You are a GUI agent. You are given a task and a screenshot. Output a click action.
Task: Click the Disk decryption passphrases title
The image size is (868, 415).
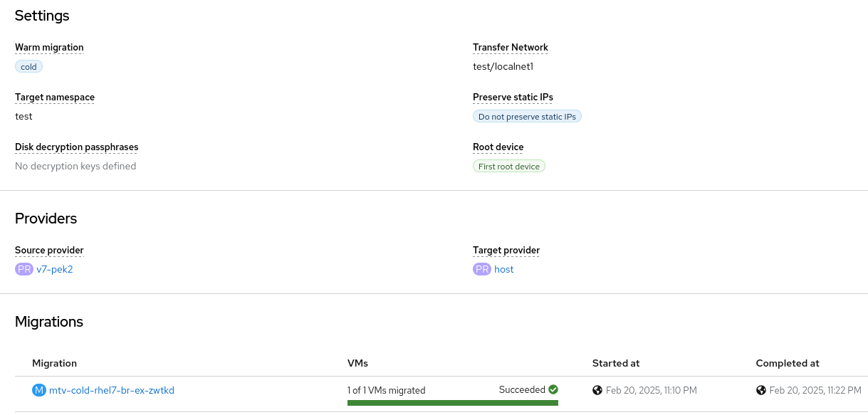(x=76, y=147)
